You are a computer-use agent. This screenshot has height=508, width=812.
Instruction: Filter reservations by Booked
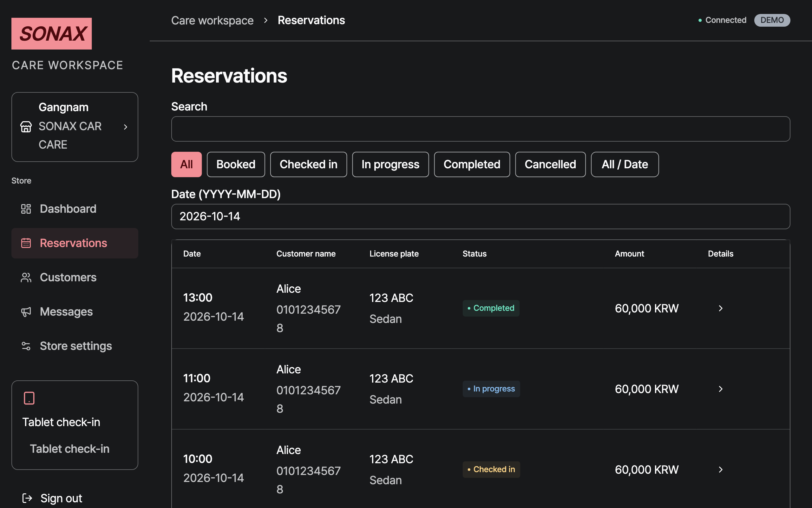pos(236,164)
